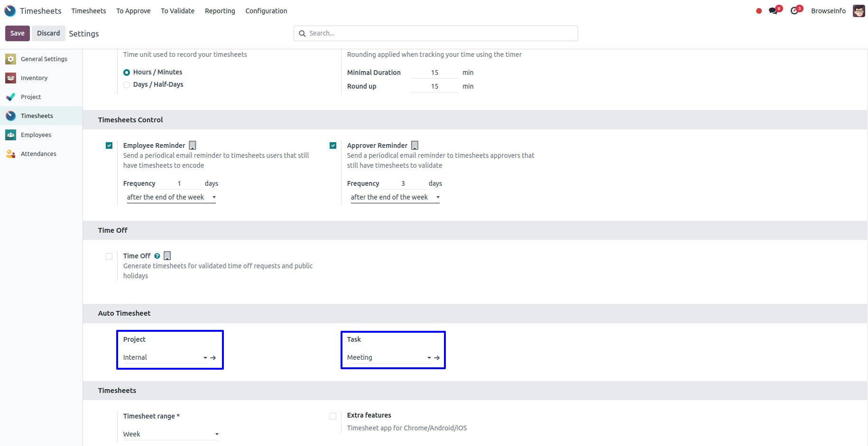Enable the Time Off checkbox
Screen dimensions: 868x446
click(x=109, y=256)
